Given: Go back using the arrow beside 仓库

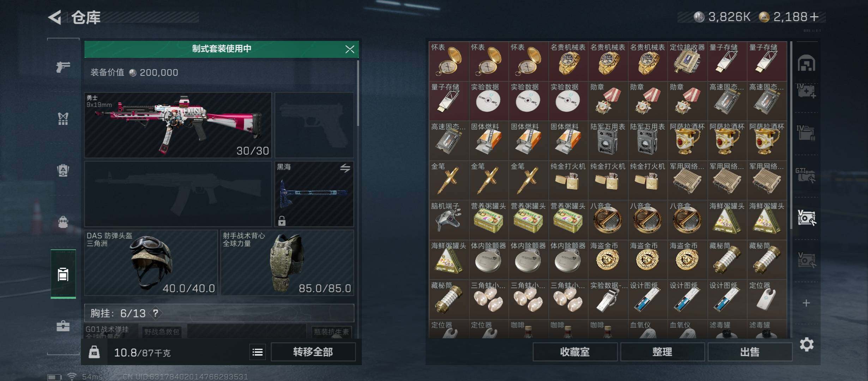Looking at the screenshot, I should (x=55, y=17).
